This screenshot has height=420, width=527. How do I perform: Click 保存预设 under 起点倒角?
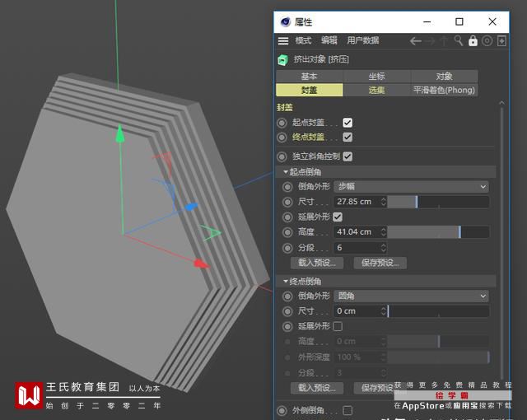[x=380, y=263]
